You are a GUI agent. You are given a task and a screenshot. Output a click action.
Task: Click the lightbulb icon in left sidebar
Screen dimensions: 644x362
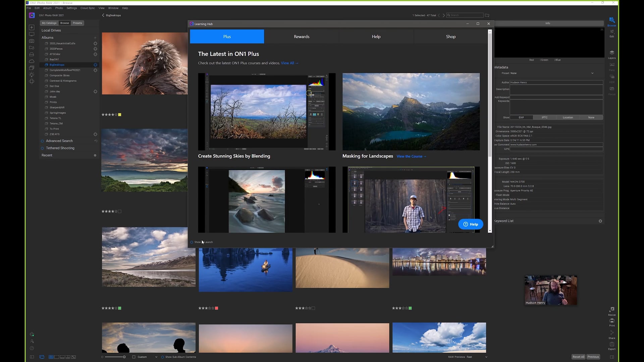[x=32, y=75]
